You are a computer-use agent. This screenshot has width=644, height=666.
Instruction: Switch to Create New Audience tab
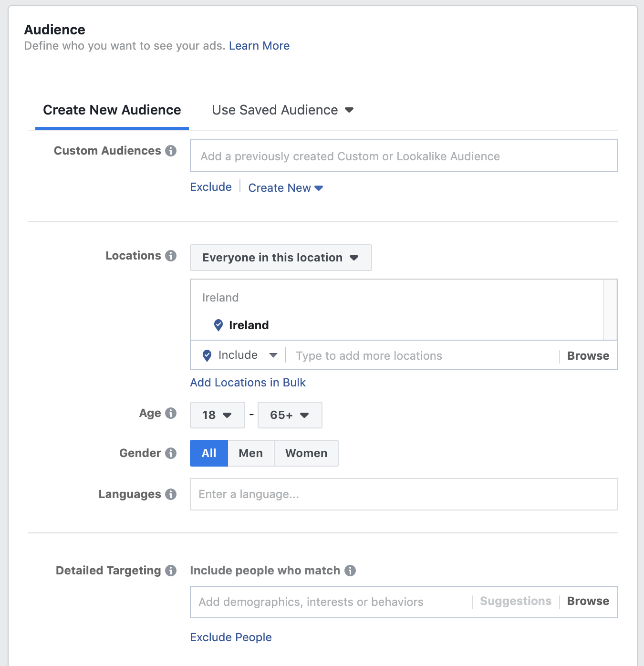click(112, 110)
